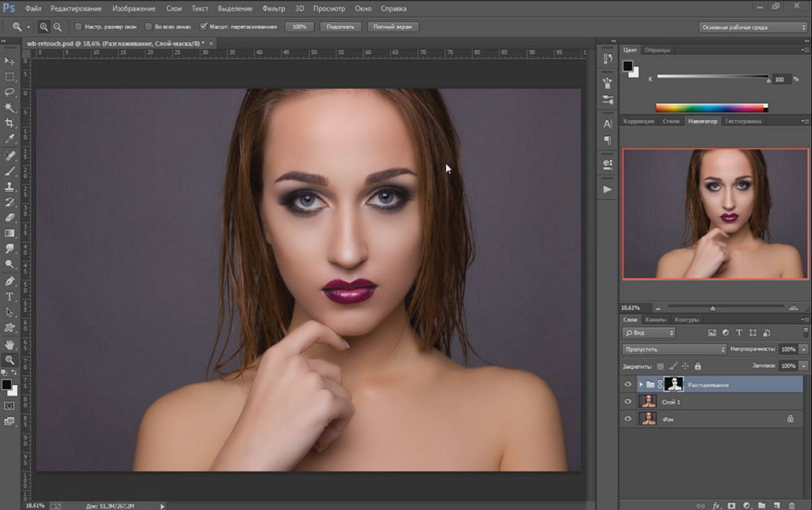812x510 pixels.
Task: Uncheck 'Масшт. перетаскиванием' checkbox
Action: tap(203, 27)
